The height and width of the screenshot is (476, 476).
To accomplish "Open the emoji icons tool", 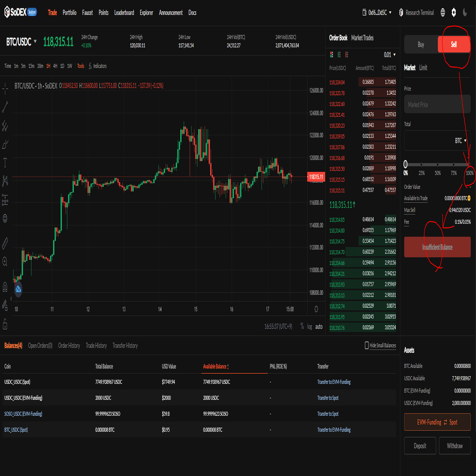I will pos(5,218).
